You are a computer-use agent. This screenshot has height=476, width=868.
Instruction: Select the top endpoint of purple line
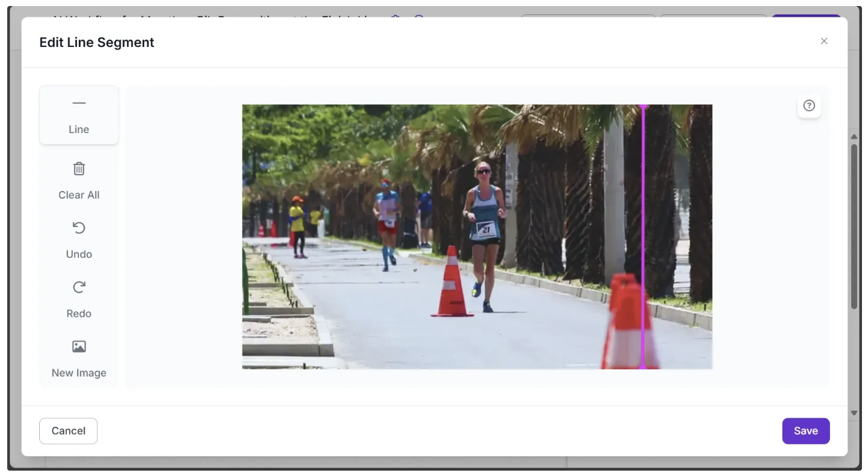[643, 106]
